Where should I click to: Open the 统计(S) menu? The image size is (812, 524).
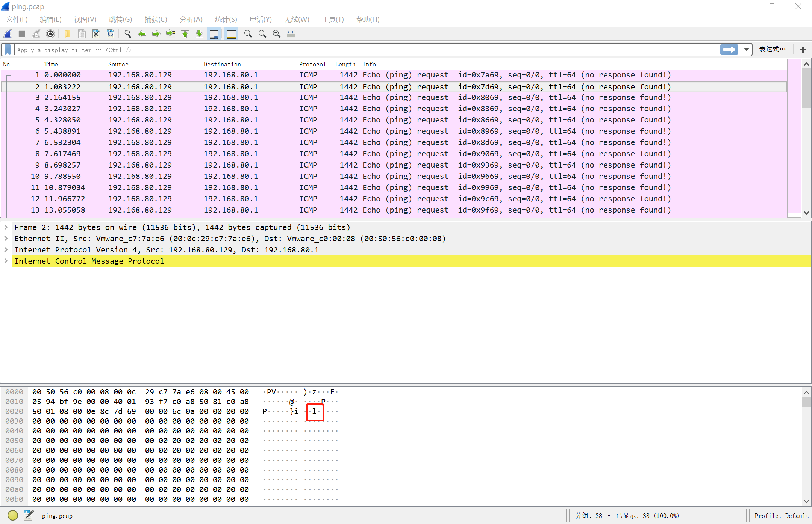click(226, 19)
